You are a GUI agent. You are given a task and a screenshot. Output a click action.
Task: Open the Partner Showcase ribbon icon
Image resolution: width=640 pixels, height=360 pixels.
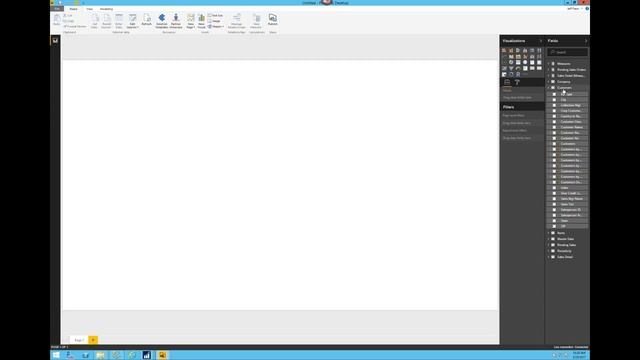(176, 21)
